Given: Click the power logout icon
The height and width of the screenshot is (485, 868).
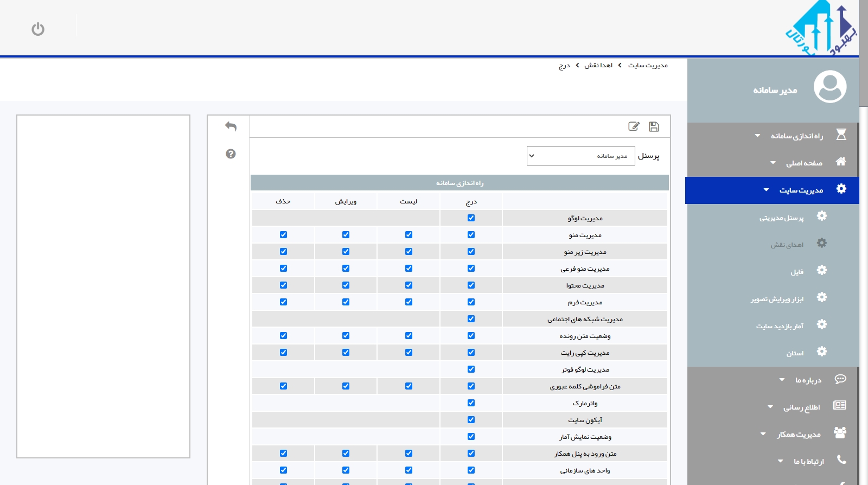Looking at the screenshot, I should [38, 29].
